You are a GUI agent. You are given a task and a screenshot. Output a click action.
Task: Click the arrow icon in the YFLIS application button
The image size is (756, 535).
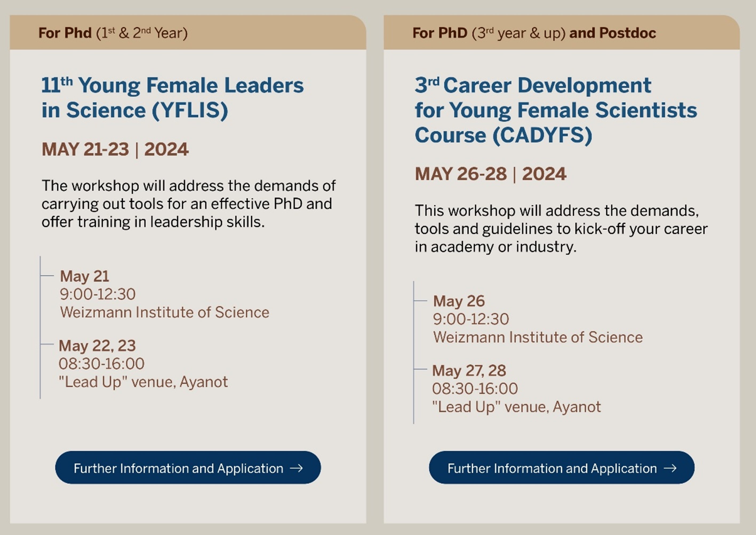(296, 468)
